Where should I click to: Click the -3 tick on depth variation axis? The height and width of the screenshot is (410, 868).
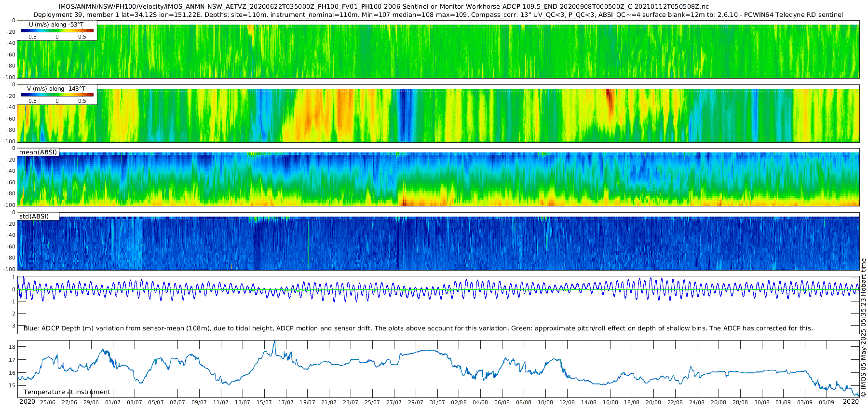13,326
